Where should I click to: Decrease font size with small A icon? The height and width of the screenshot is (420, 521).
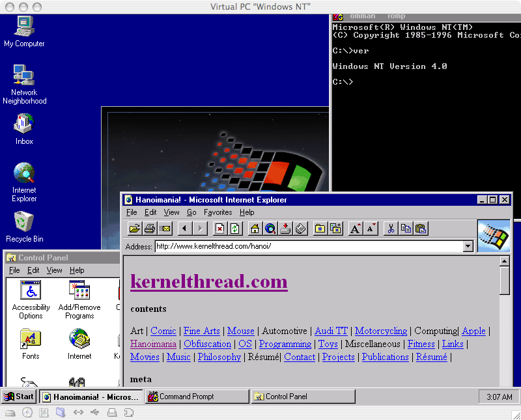(x=371, y=229)
